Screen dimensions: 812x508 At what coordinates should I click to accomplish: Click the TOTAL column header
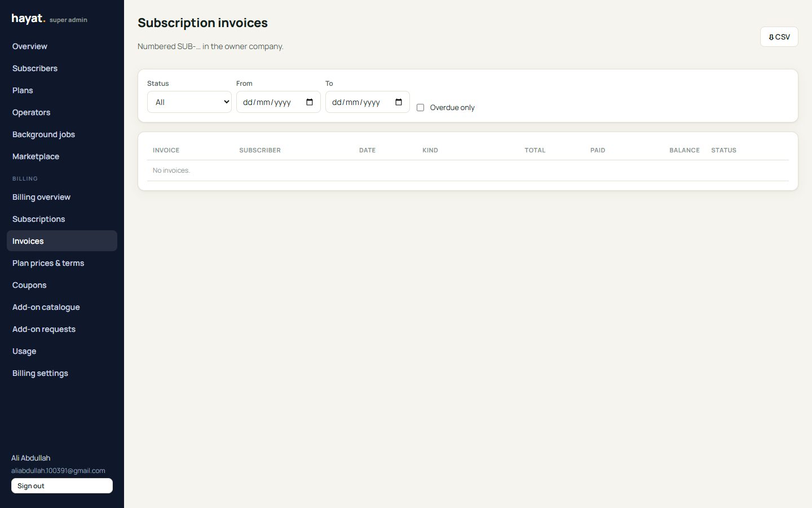tap(535, 150)
